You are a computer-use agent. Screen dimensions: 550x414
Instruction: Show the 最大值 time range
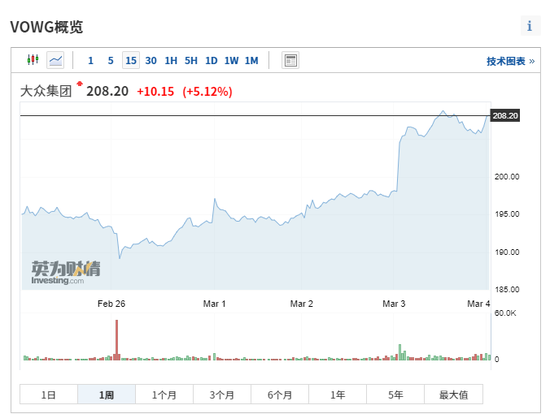454,395
